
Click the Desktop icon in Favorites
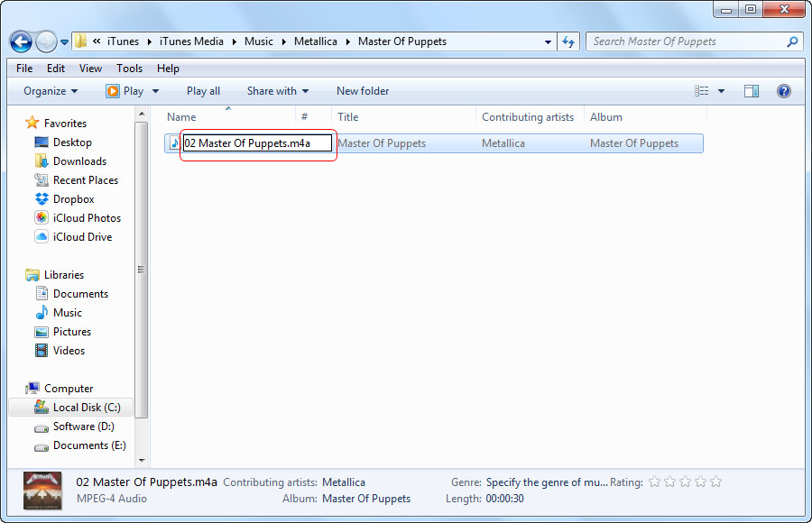pyautogui.click(x=42, y=142)
